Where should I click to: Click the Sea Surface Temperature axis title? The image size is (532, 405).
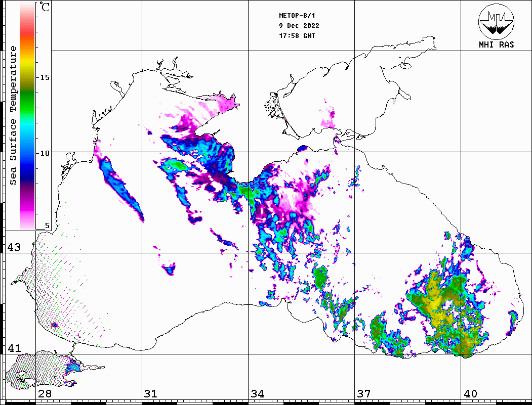[x=14, y=115]
